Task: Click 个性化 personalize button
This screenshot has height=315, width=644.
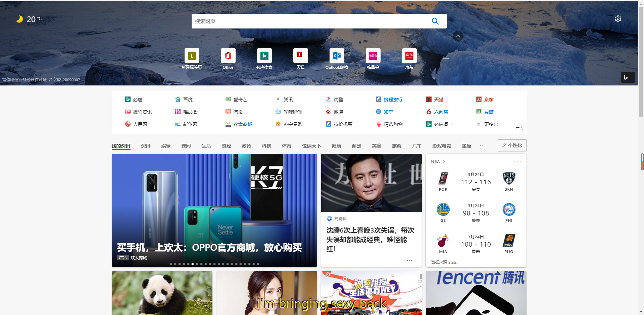Action: 512,145
